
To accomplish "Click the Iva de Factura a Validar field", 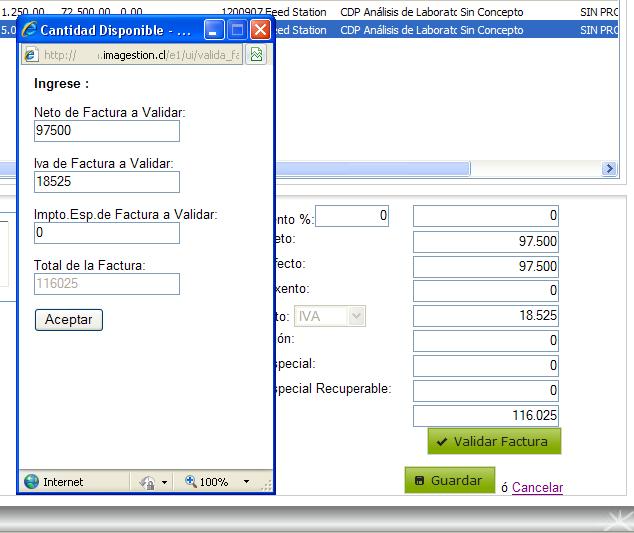I will 107,182.
